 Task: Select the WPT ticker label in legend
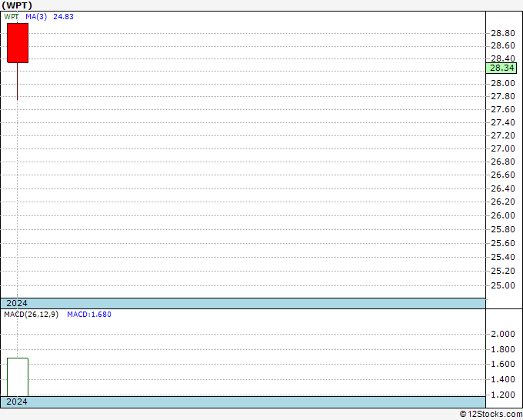[x=12, y=17]
